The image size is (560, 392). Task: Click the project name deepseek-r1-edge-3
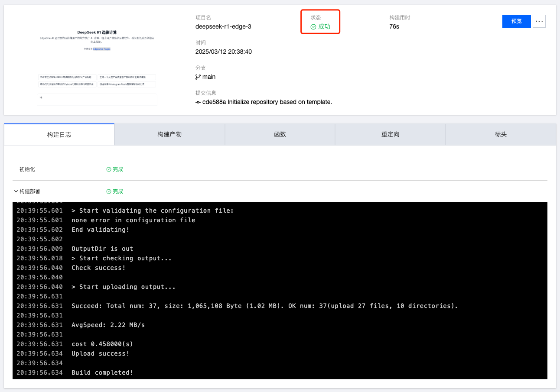click(x=223, y=26)
